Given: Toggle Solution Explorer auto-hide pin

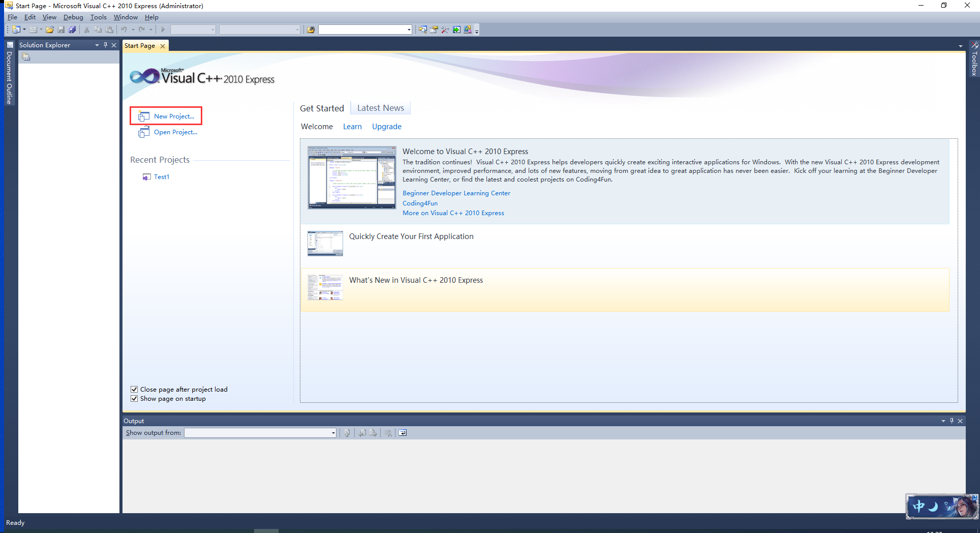Looking at the screenshot, I should (x=106, y=45).
